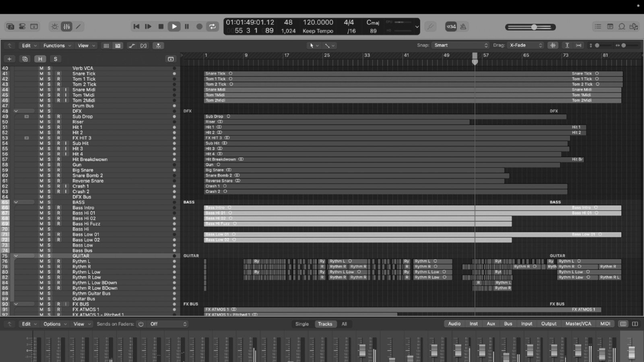Show the grid view icon
Screen dimensions: 644x362
106,46
